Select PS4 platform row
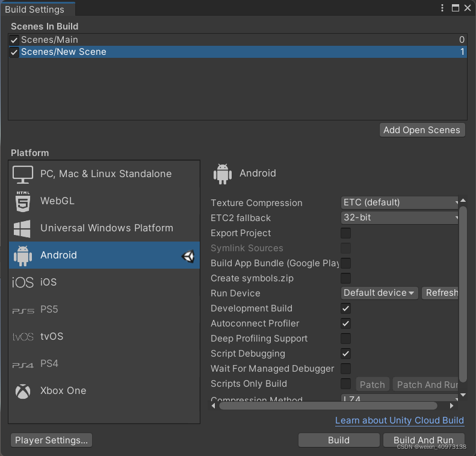 click(104, 364)
